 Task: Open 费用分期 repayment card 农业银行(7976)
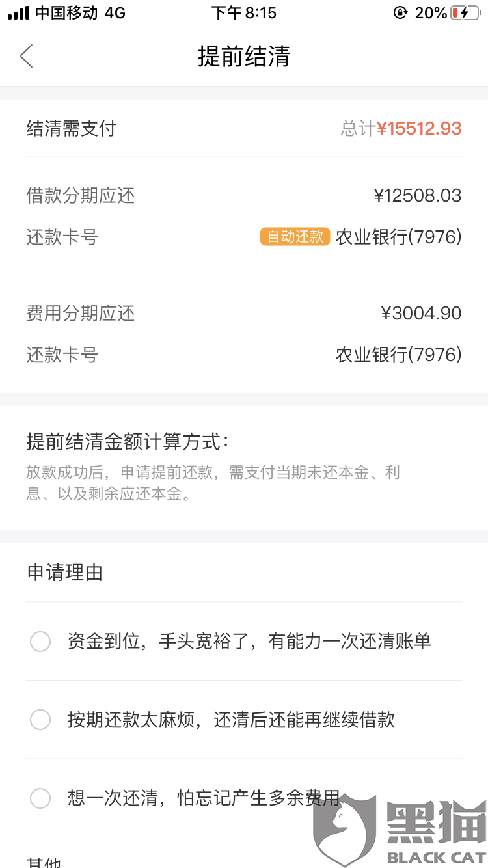398,355
